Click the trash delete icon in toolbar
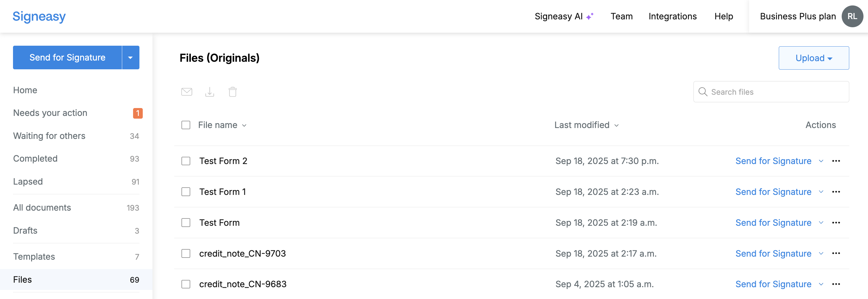Screen dimensions: 868x299 tap(233, 92)
